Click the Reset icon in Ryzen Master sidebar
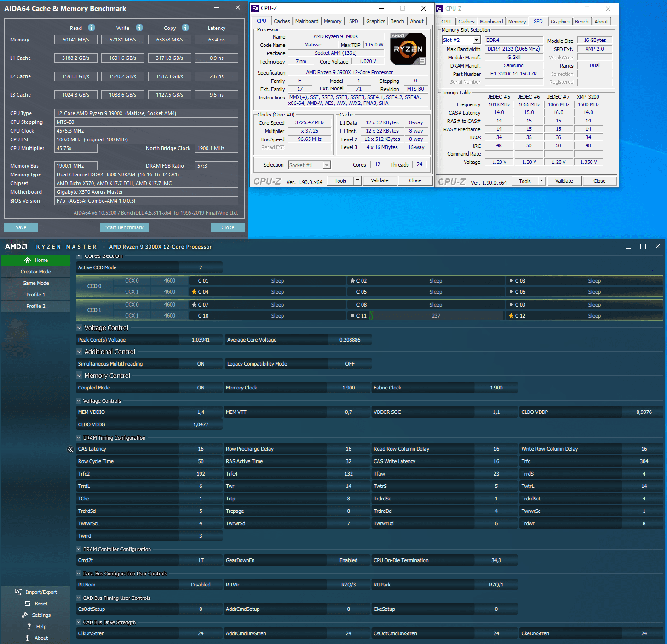This screenshot has width=667, height=644. [28, 603]
